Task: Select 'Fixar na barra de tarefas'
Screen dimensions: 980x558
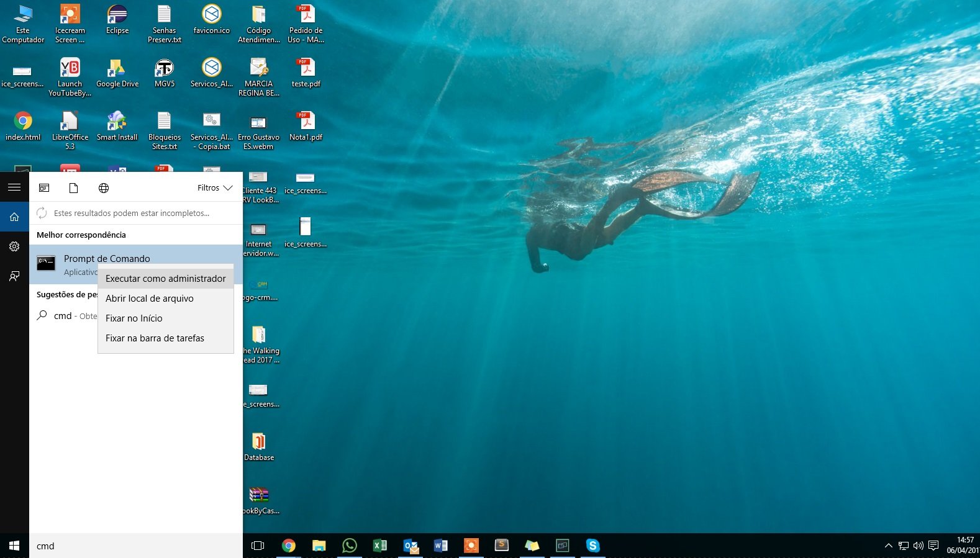Action: coord(155,338)
